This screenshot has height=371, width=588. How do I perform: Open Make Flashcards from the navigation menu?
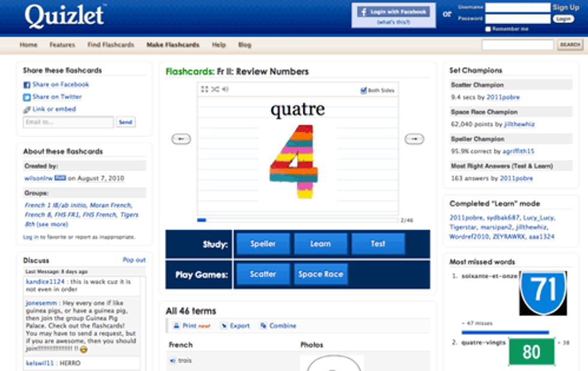[x=173, y=45]
